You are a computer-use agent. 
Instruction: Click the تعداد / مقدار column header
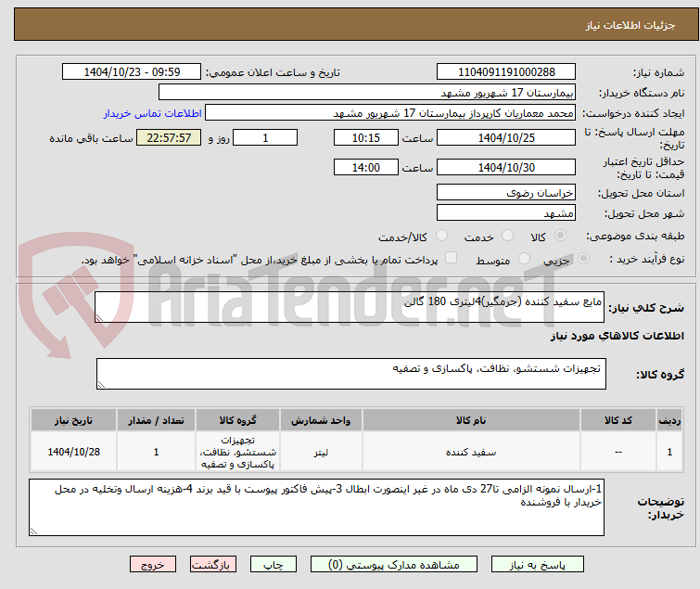[157, 420]
